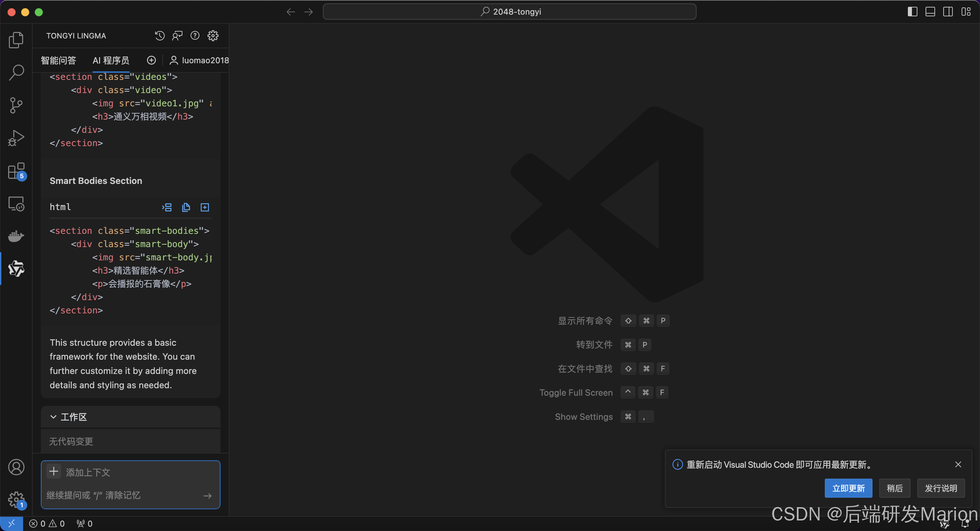Image resolution: width=980 pixels, height=531 pixels.
Task: Open the Explorer view in activity bar
Action: [16, 40]
